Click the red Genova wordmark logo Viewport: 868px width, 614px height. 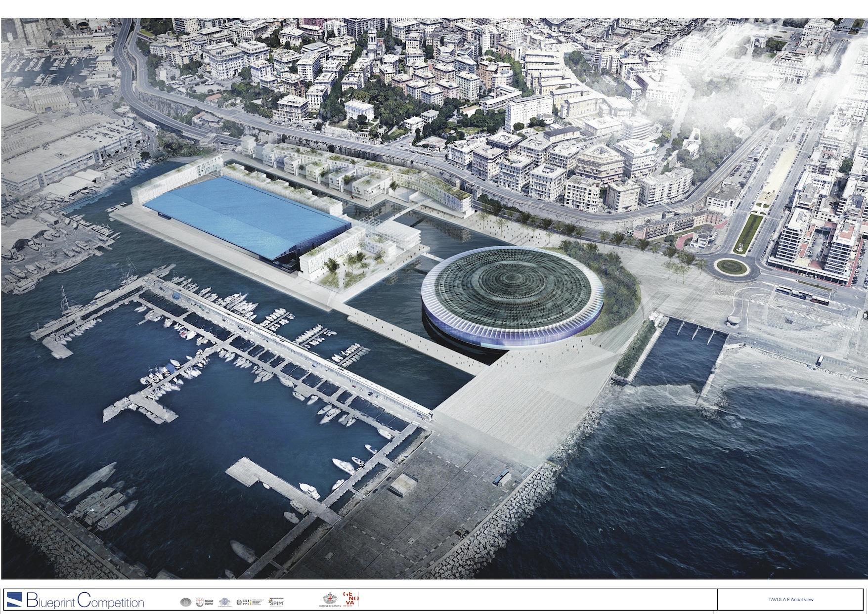click(350, 599)
